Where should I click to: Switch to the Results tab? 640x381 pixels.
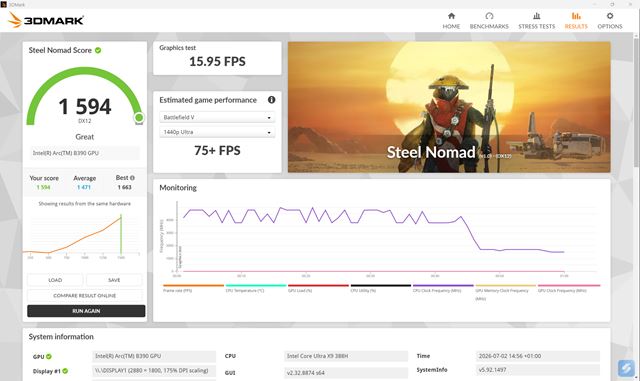[x=576, y=20]
